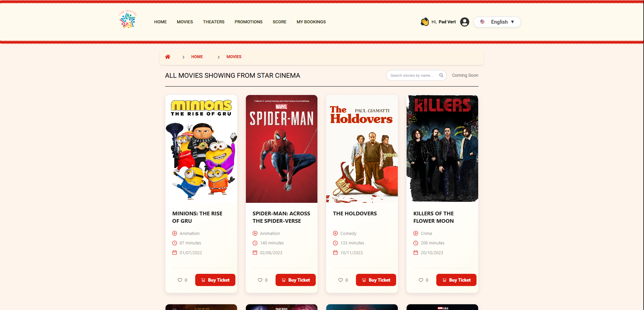
Task: Click title SPIDER-MAN: ACROSS THE SPIDER-VERSE
Action: pos(281,217)
